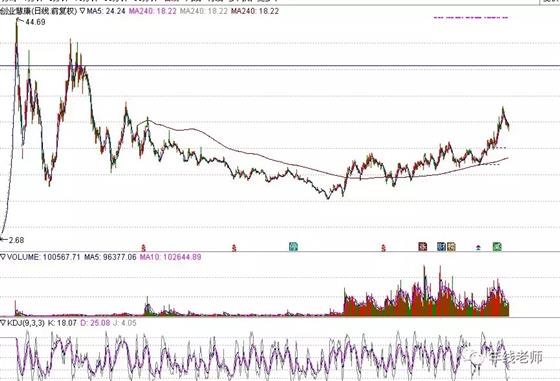The height and width of the screenshot is (381, 560).
Task: Click the stock title 创业慧康(日线 前复权)
Action: point(39,11)
